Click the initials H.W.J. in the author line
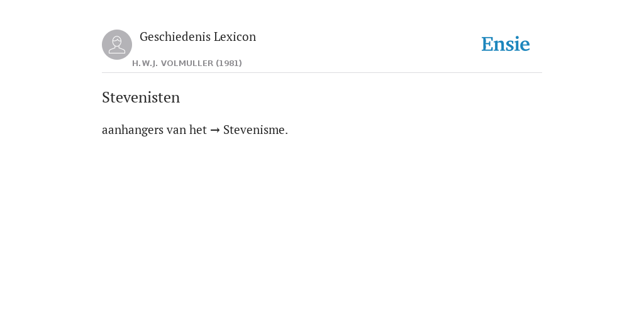This screenshot has width=644, height=322. click(x=145, y=64)
